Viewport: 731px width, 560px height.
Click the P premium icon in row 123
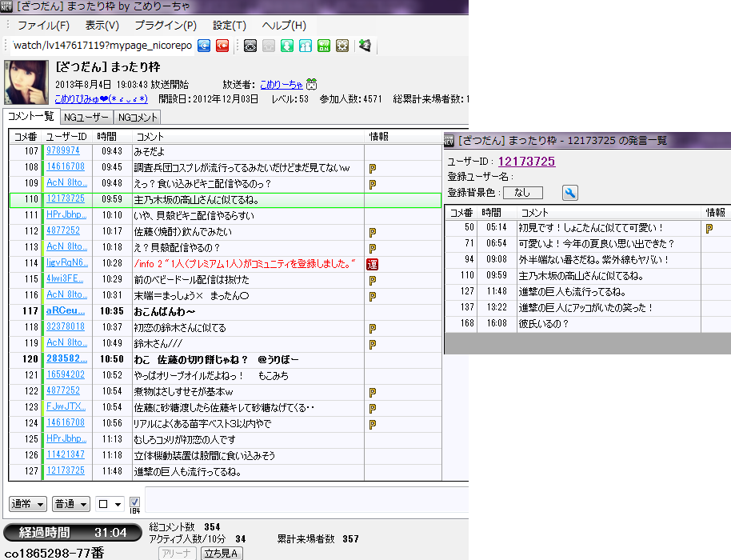click(373, 409)
